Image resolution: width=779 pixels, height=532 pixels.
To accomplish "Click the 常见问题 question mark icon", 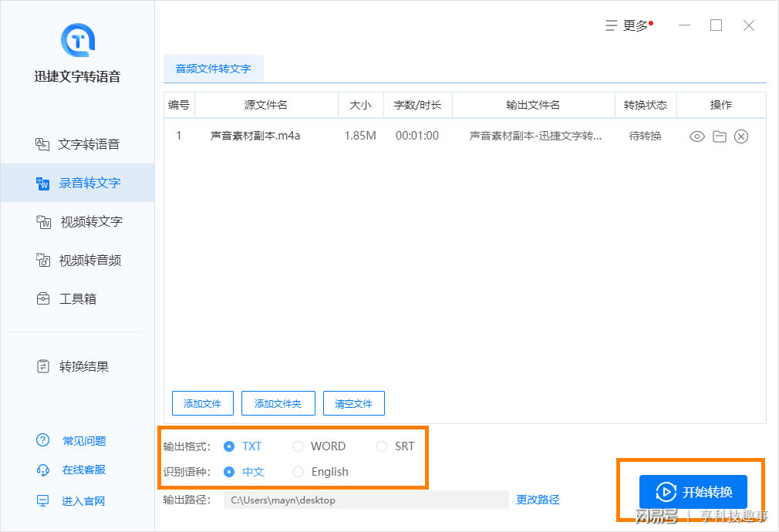I will pos(42,440).
